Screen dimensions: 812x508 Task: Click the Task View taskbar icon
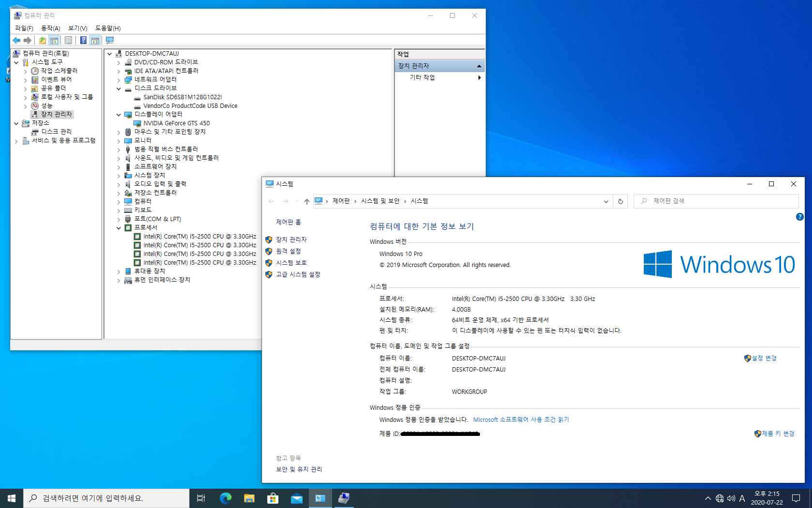(x=201, y=498)
